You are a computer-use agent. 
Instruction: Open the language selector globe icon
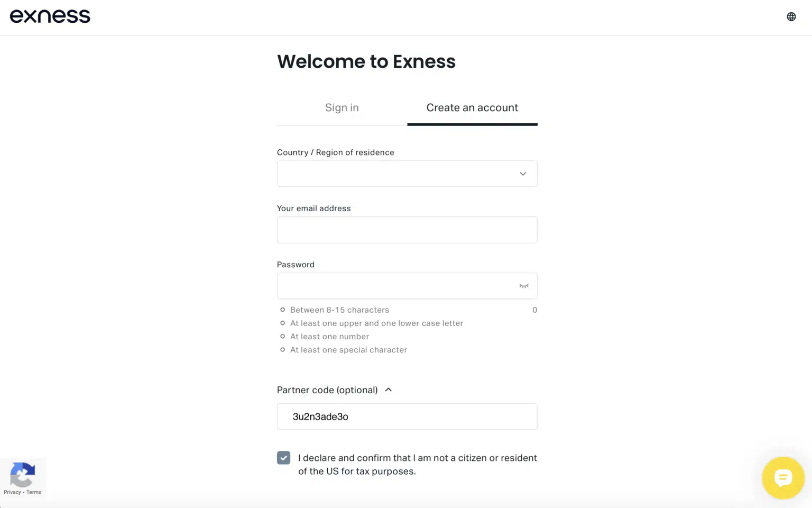point(791,16)
